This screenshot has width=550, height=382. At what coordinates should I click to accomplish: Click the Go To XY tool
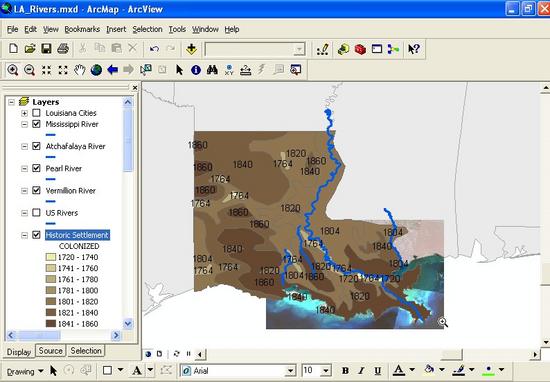229,70
